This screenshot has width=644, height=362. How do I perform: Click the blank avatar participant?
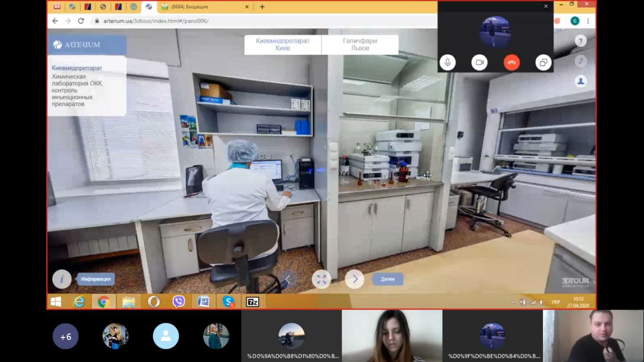[166, 336]
